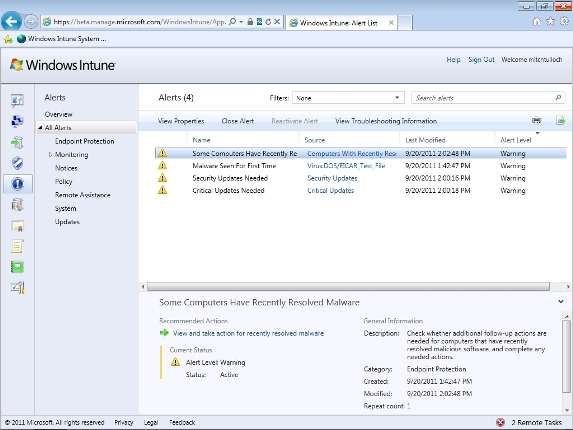Open address bar search dropdown arrow
Screen dimensions: 573x430
point(241,22)
